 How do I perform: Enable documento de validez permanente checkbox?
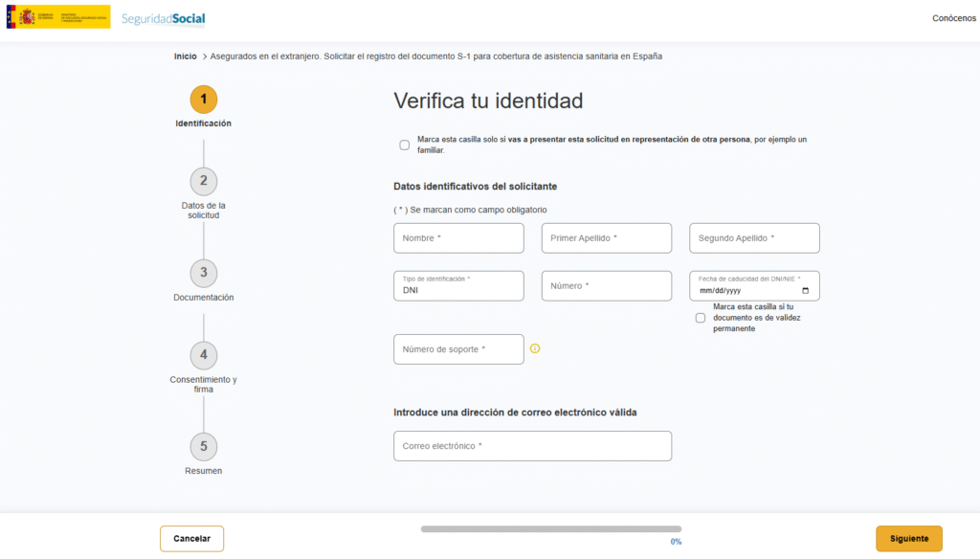point(700,317)
